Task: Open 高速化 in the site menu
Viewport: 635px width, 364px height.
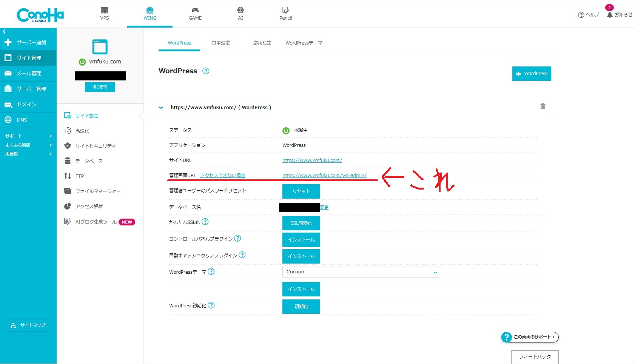Action: coord(82,131)
